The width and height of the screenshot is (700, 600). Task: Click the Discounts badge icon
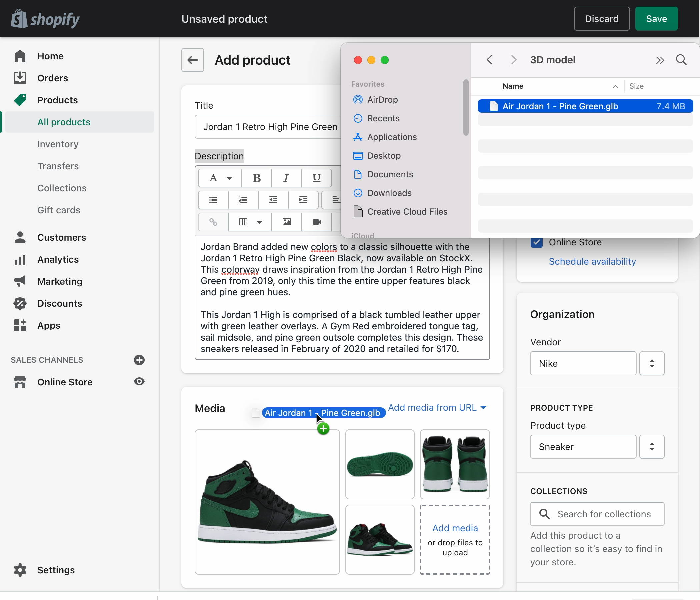(20, 303)
